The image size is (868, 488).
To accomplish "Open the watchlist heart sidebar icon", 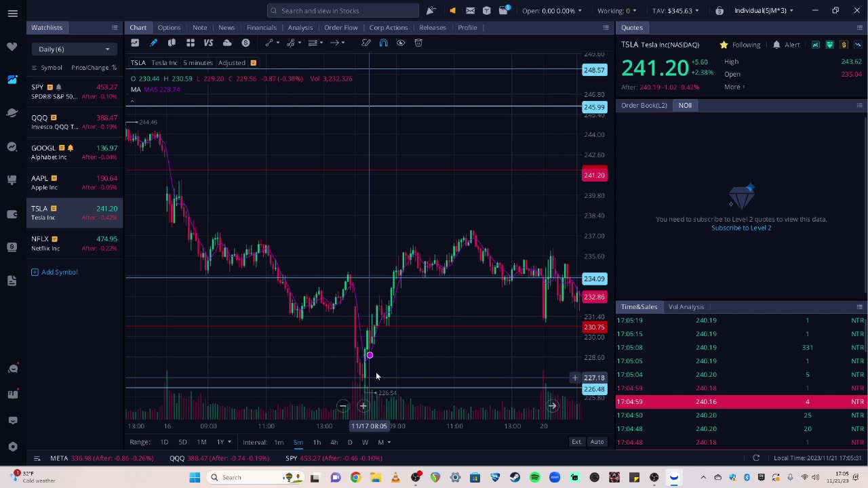I will [12, 47].
